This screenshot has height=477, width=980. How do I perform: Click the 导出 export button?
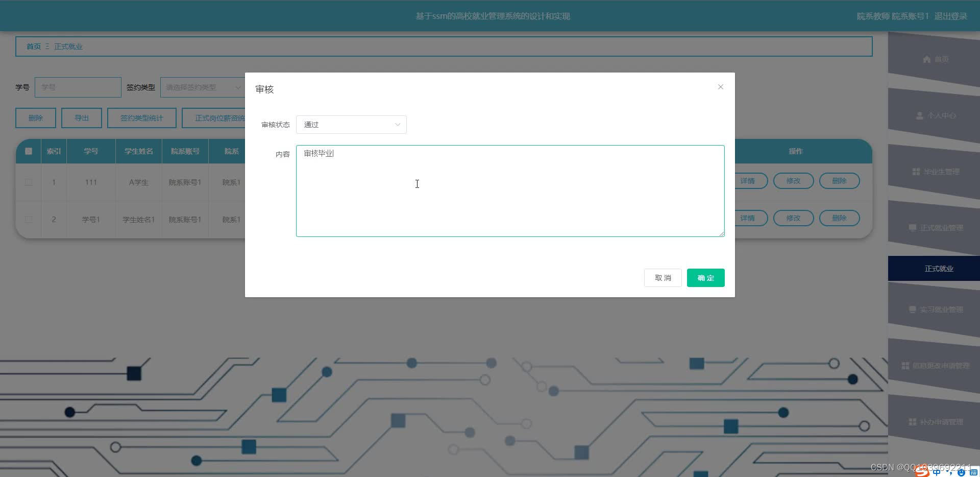(x=82, y=118)
